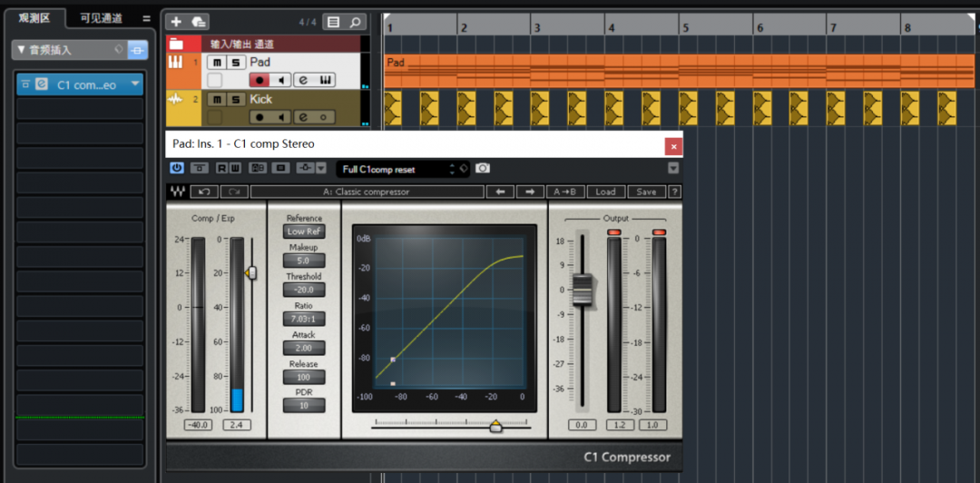Toggle the plugin power bypass button
This screenshot has width=980, height=483.
[x=177, y=168]
